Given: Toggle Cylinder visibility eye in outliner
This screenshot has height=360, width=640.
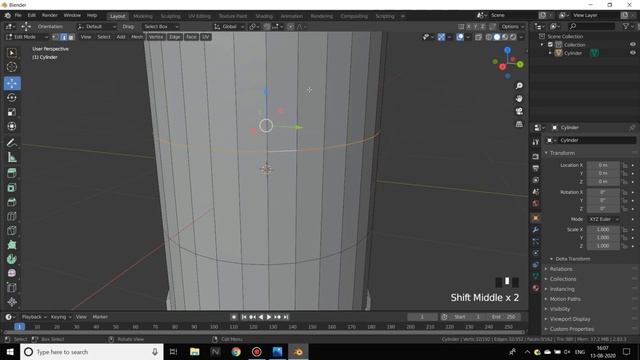Looking at the screenshot, I should pos(632,53).
